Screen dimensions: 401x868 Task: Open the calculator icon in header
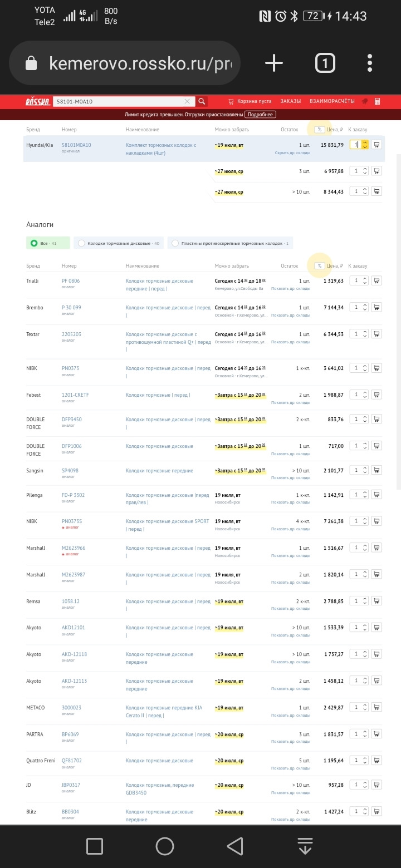(377, 101)
